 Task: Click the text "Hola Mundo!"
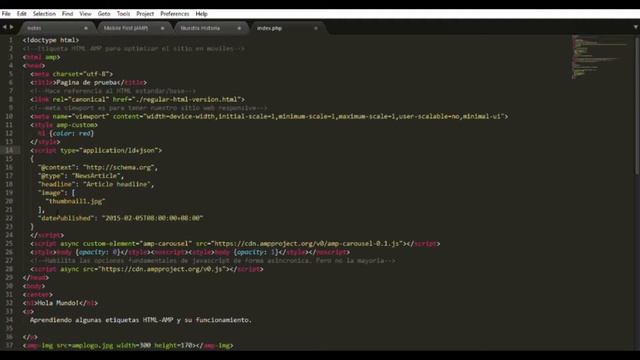click(58, 303)
